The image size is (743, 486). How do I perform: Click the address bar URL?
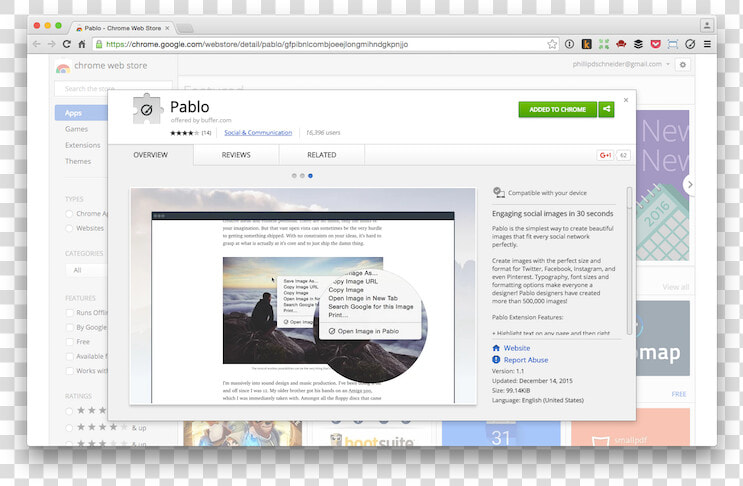(x=257, y=44)
